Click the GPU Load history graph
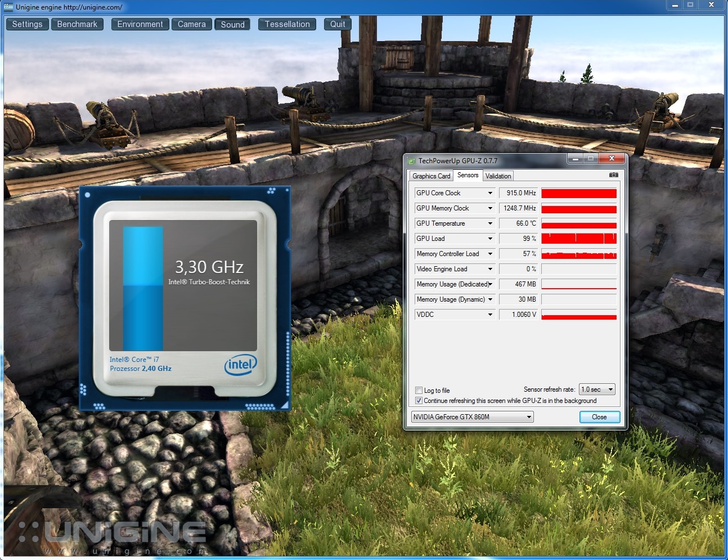The width and height of the screenshot is (728, 560). tap(579, 239)
